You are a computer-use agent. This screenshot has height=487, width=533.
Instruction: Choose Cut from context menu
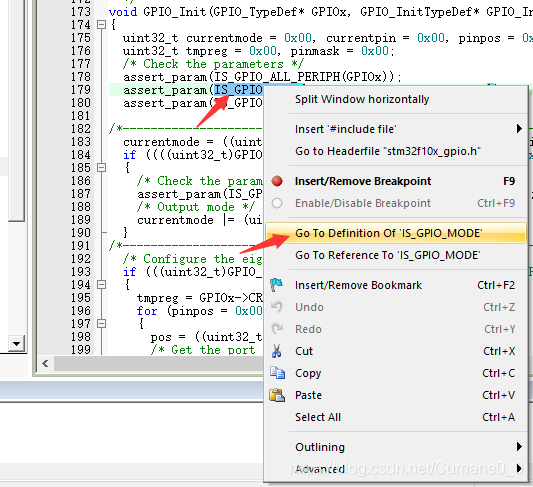[x=396, y=351]
